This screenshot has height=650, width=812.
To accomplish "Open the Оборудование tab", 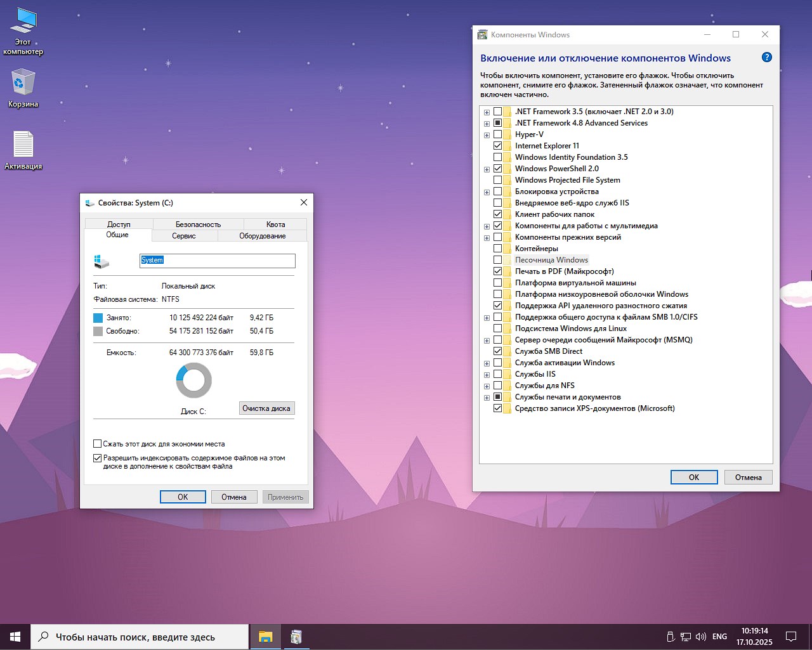I will click(x=262, y=236).
